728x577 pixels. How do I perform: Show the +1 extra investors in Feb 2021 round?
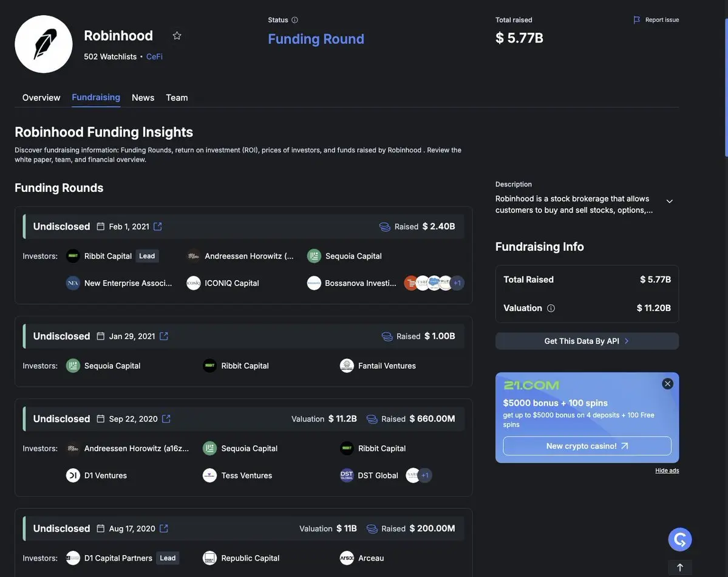click(x=457, y=283)
